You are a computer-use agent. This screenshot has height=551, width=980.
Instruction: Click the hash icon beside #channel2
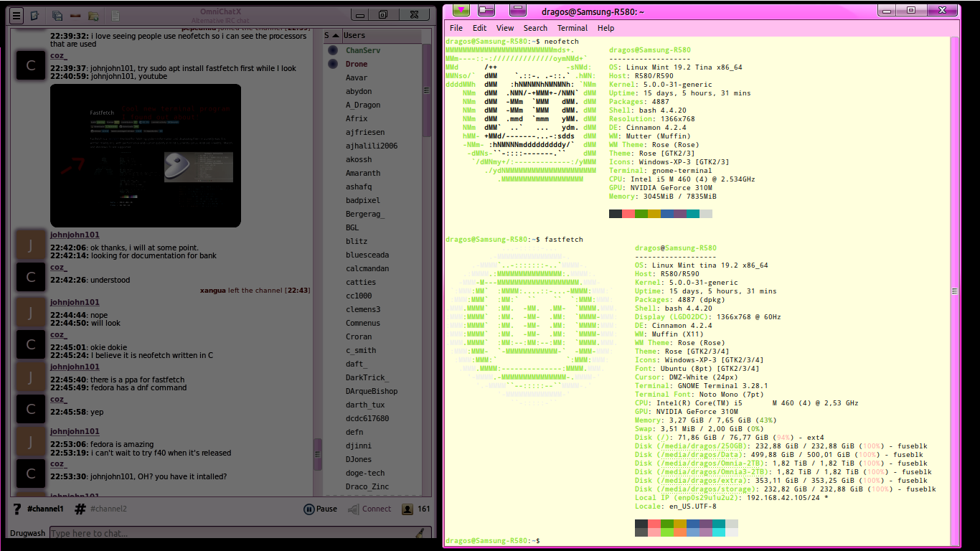(x=80, y=509)
